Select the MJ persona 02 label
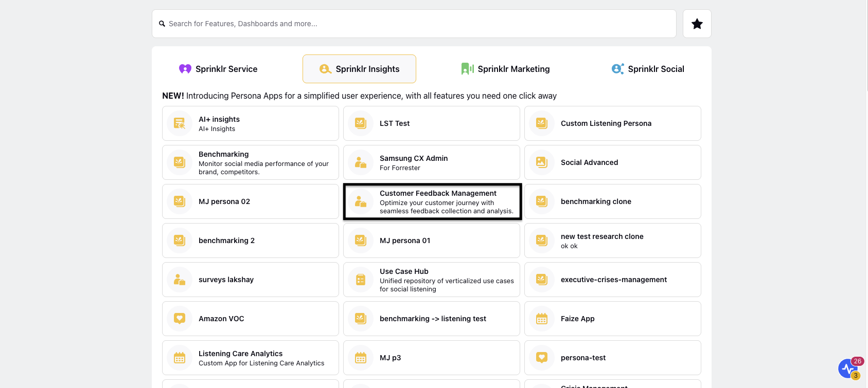Screen dimensions: 868x388 pos(224,201)
